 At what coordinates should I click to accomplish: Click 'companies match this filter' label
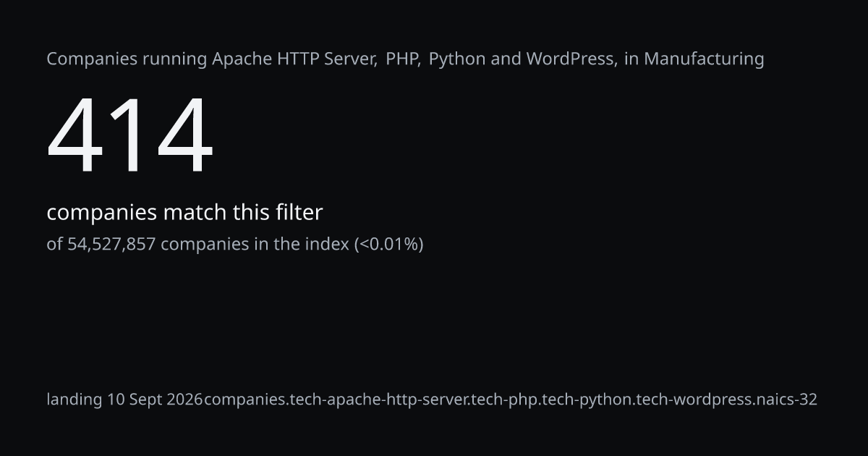click(x=184, y=213)
